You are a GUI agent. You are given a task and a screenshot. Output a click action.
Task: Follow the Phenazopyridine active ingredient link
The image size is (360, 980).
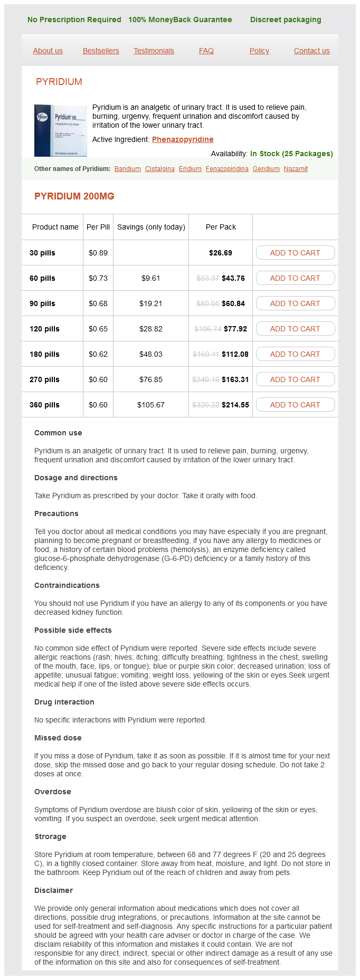(x=183, y=139)
